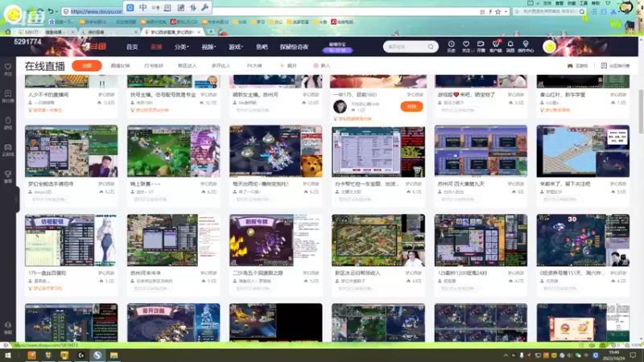Click the orange 关注 follow button on streamer card
This screenshot has width=644, height=362.
click(411, 106)
